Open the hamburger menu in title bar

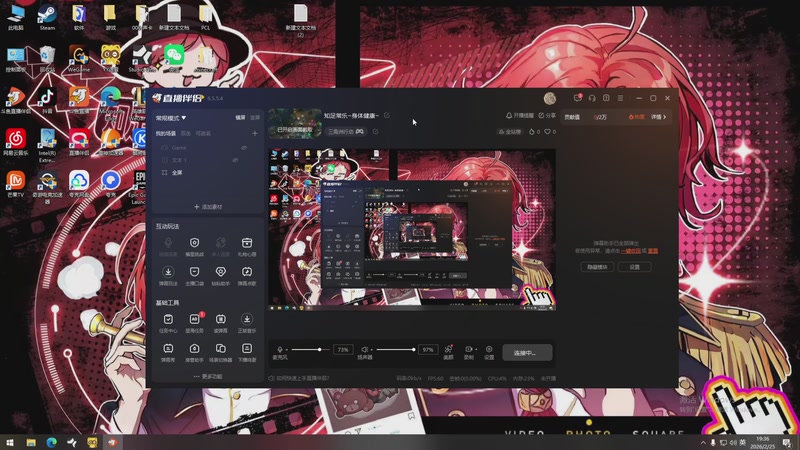(x=620, y=98)
